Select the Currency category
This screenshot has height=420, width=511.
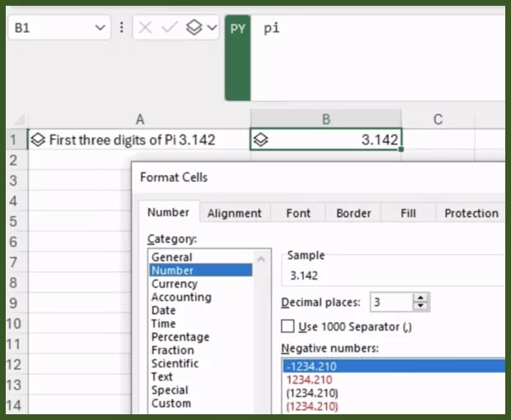[x=174, y=284]
